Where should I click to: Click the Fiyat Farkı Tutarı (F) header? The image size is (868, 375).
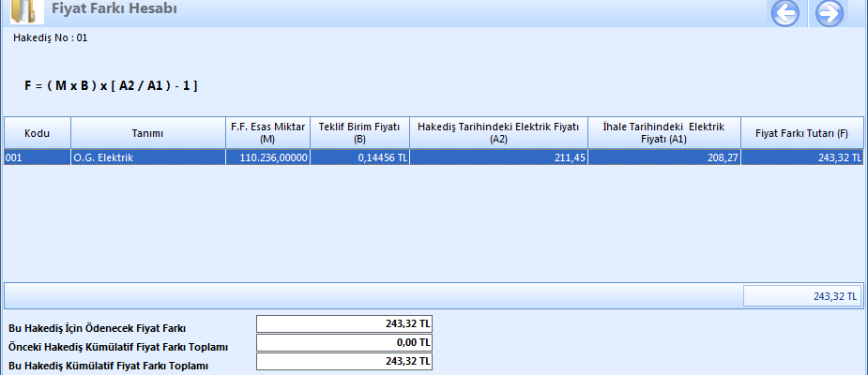click(x=801, y=133)
